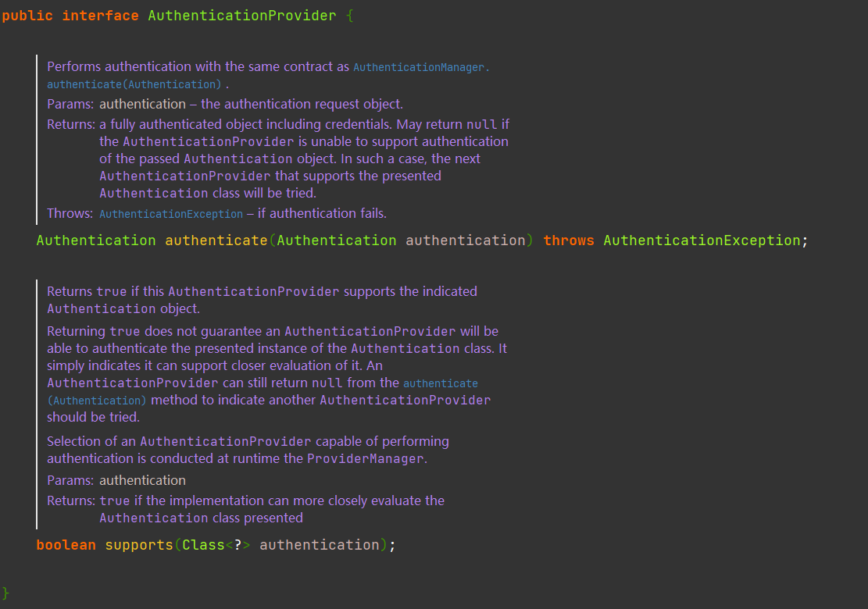Image resolution: width=868 pixels, height=609 pixels.
Task: Click 'Performs authentication with the same contract' text
Action: coord(190,67)
